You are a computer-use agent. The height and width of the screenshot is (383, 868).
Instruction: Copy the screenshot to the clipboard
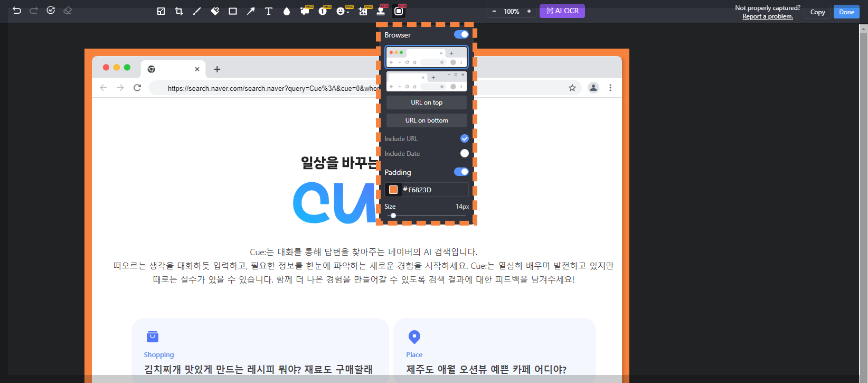(817, 12)
